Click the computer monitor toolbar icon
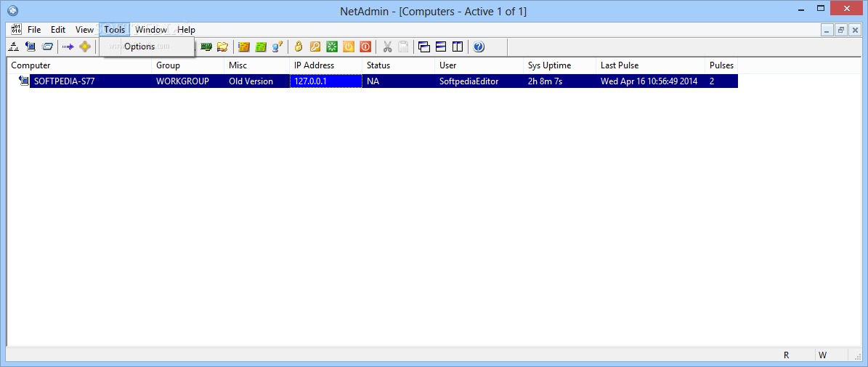 pos(31,47)
